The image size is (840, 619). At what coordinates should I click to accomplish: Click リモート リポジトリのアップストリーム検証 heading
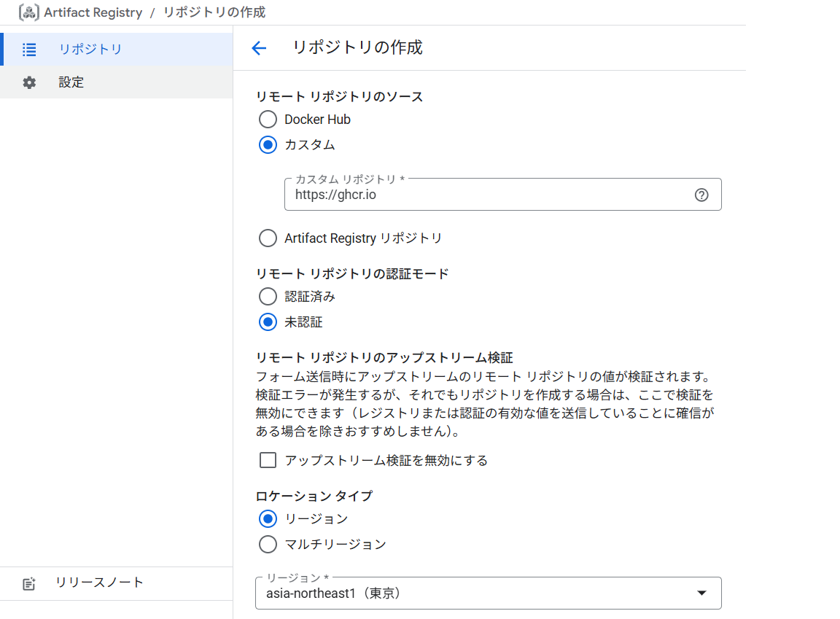384,357
